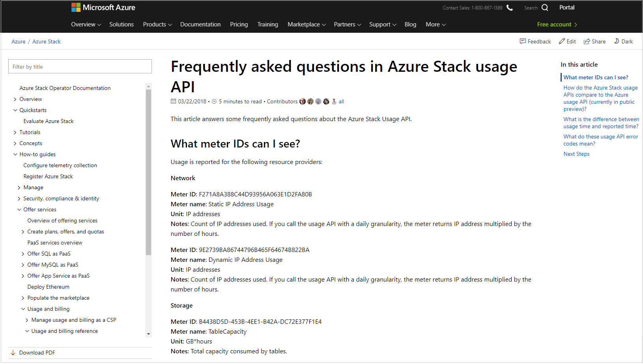
Task: Click the first contributor avatar
Action: click(303, 101)
